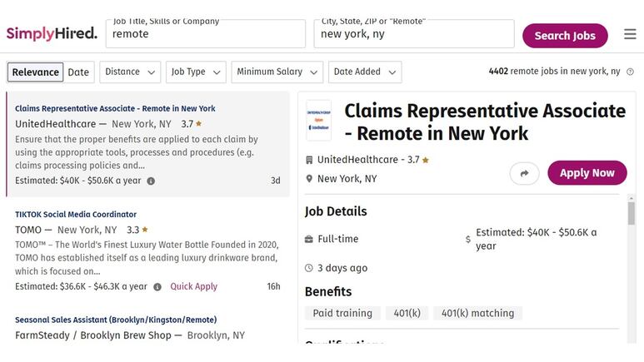Click the Apply Now button
The height and width of the screenshot is (362, 644).
tap(587, 173)
